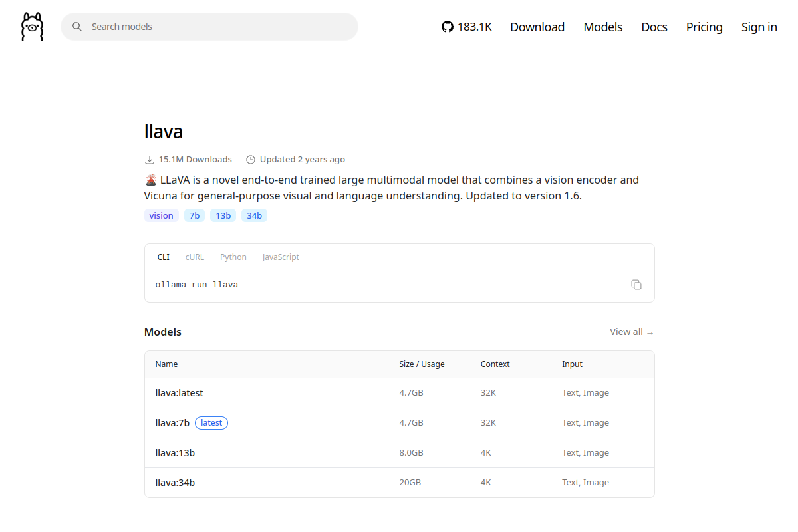The image size is (798, 532).
Task: Click the 32K context of llava:latest
Action: point(488,393)
